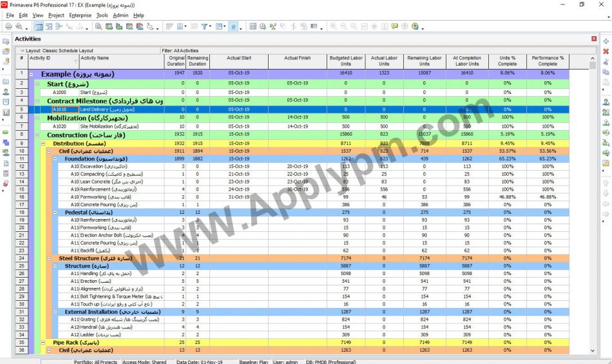Open the Help question-mark icon
Viewport: 612px width, 364px height.
pyautogui.click(x=415, y=26)
